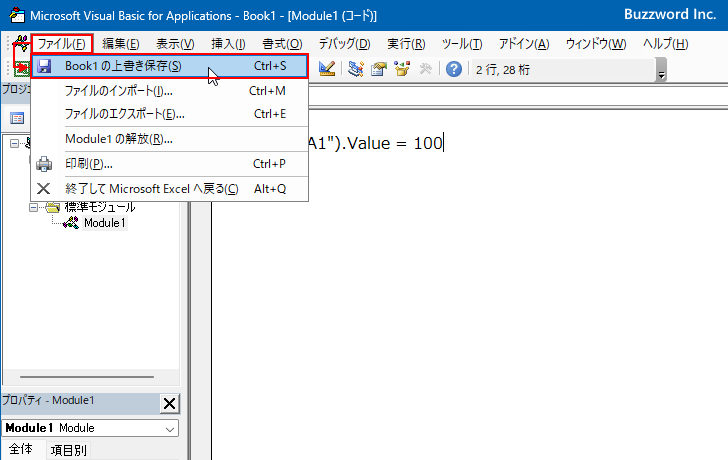Image resolution: width=728 pixels, height=460 pixels.
Task: Choose Book1 の上書き保存(S)
Action: pyautogui.click(x=169, y=66)
